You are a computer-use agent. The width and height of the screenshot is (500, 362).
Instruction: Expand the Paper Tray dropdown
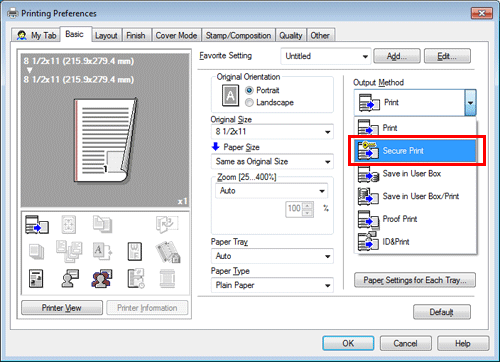272,256
